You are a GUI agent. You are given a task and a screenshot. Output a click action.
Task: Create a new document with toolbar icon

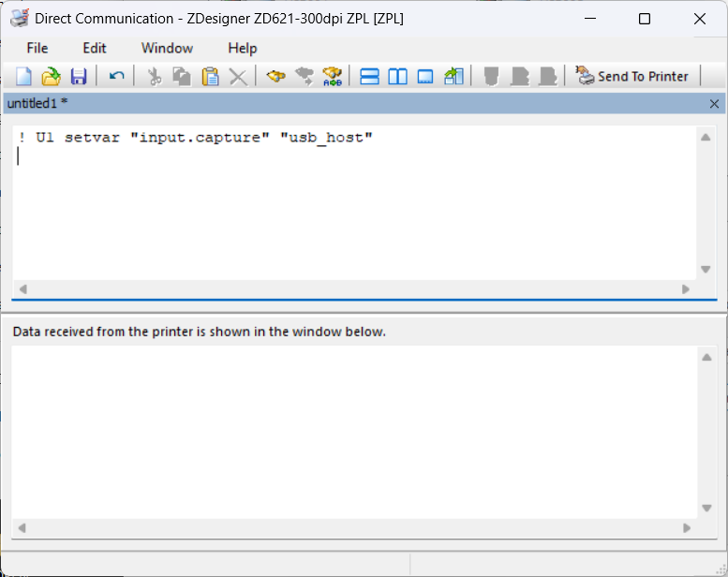pos(23,76)
